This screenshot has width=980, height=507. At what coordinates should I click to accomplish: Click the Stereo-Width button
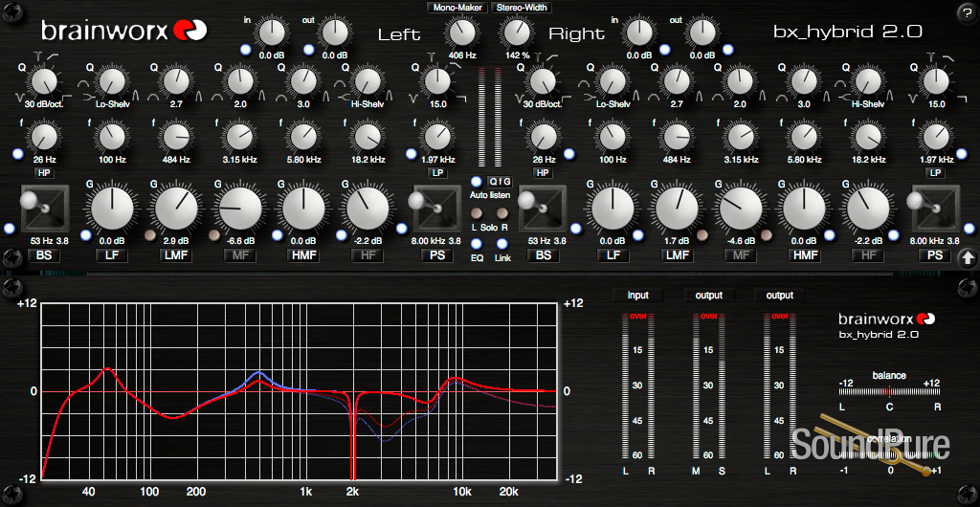pyautogui.click(x=522, y=8)
